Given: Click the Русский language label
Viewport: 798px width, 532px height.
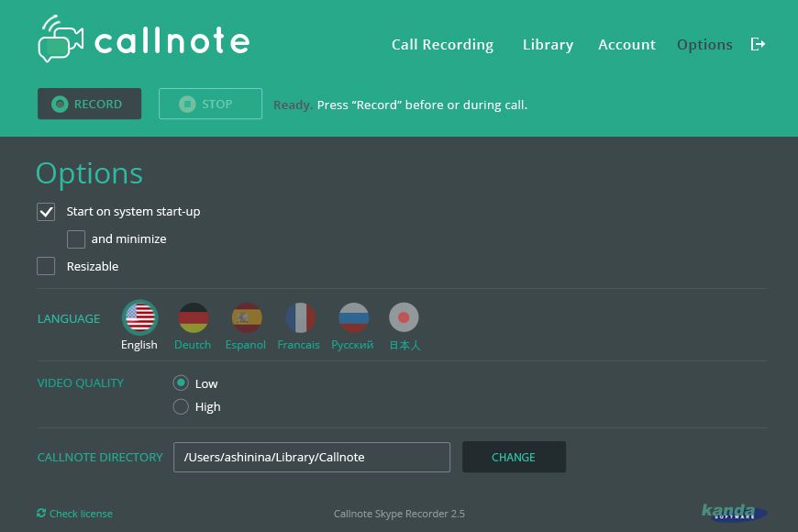Looking at the screenshot, I should tap(352, 345).
